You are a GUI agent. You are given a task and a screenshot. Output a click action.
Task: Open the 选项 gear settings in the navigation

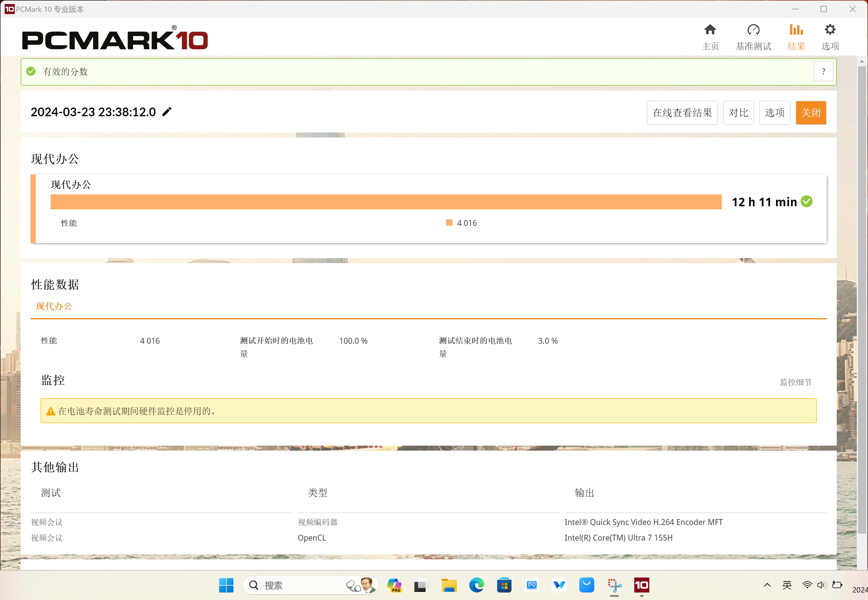point(830,37)
